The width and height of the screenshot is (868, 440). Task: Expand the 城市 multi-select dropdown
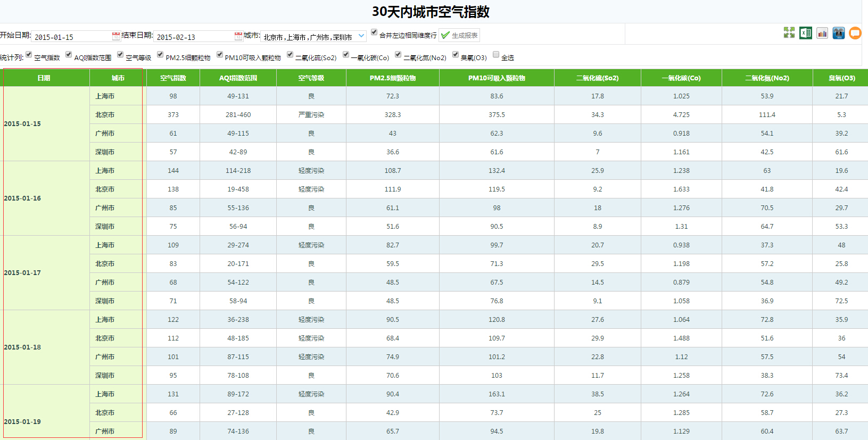(361, 36)
